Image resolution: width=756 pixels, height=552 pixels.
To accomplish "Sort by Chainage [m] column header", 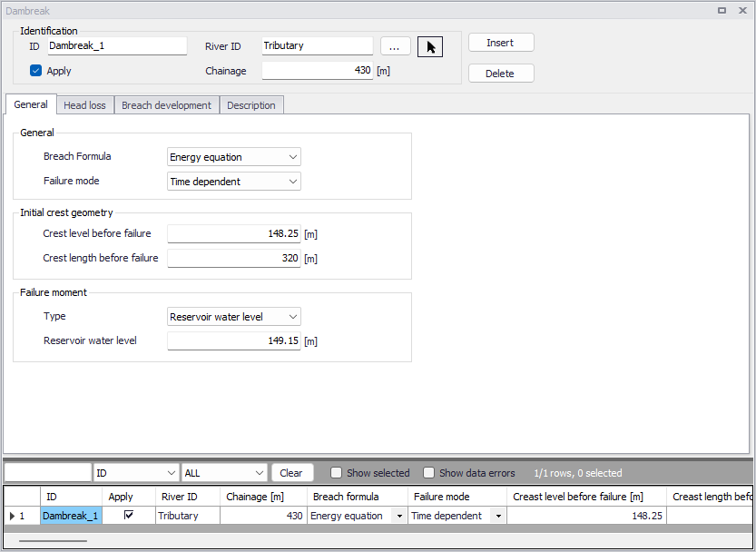I will click(263, 497).
